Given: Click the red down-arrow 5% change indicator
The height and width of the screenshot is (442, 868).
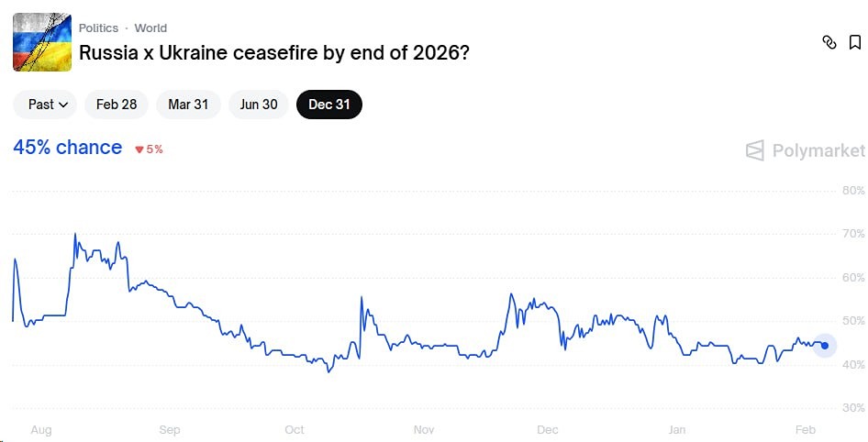Looking at the screenshot, I should [x=149, y=149].
